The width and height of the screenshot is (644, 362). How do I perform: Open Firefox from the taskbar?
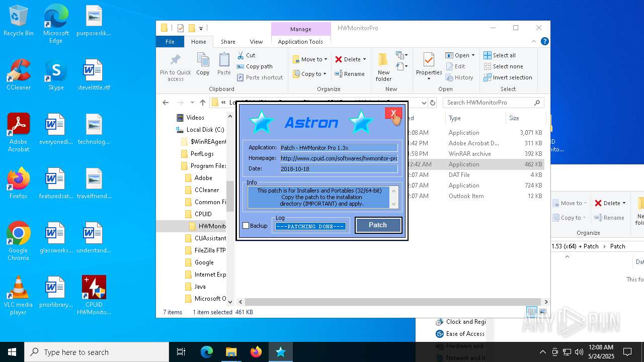pyautogui.click(x=256, y=352)
